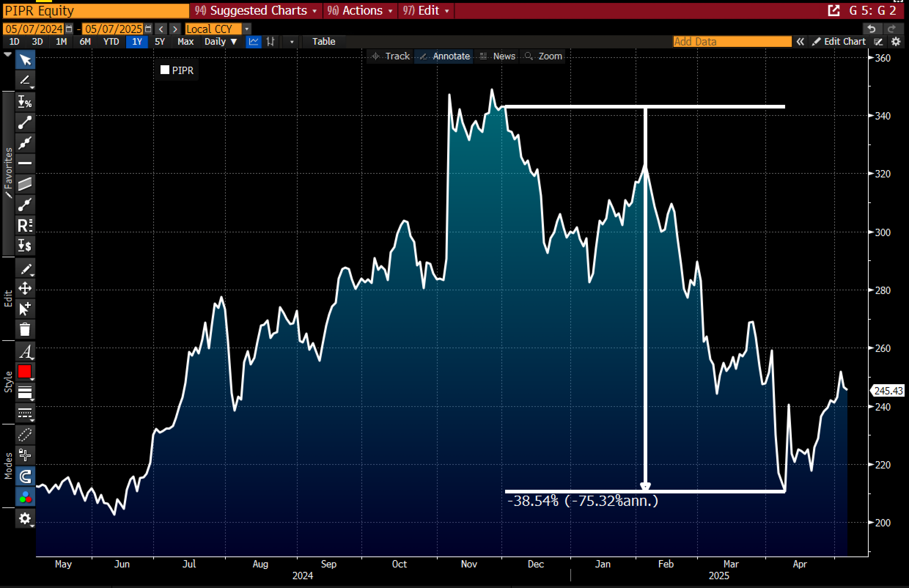Screen dimensions: 909x588
Task: Click the dollar change measure tool
Action: (x=25, y=246)
